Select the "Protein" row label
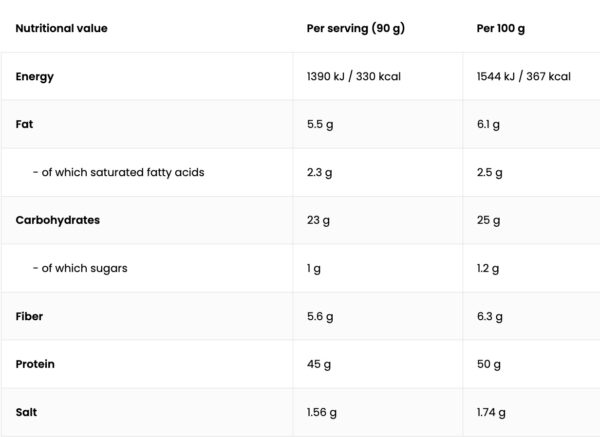600x437 pixels. point(35,364)
